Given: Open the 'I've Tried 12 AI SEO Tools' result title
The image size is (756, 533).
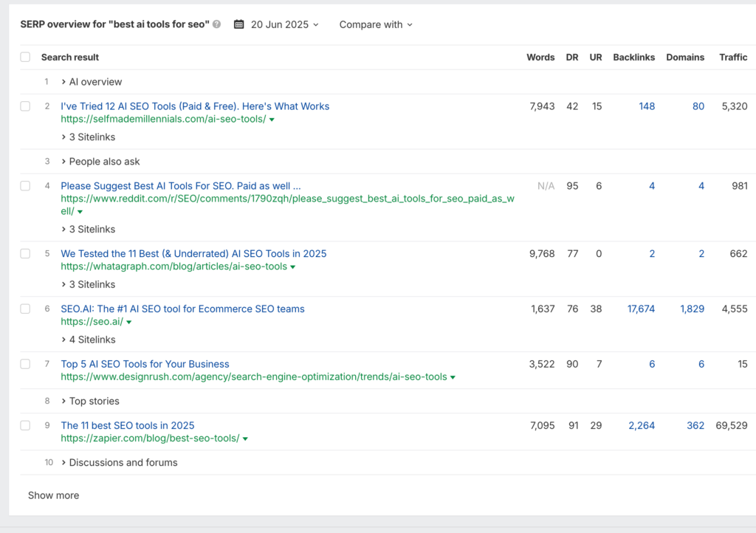Looking at the screenshot, I should click(195, 106).
